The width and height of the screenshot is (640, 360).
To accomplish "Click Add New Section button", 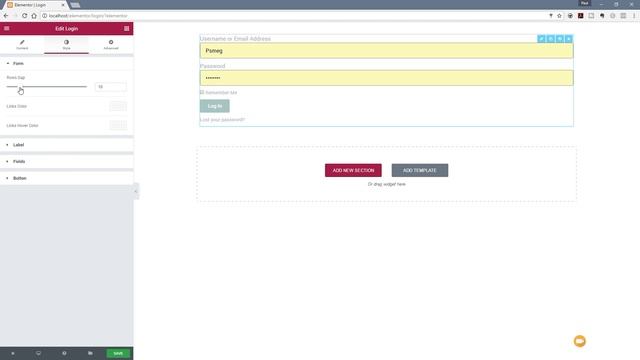I will (353, 170).
